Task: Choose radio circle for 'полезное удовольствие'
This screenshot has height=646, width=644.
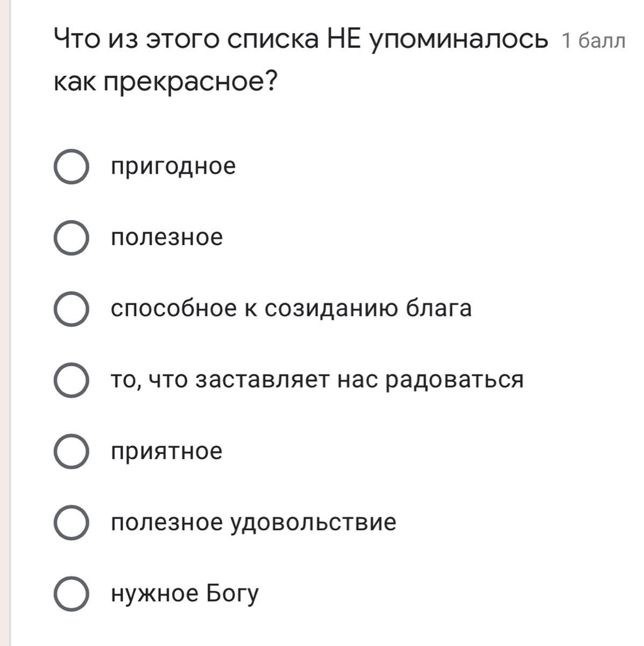Action: coord(71,523)
